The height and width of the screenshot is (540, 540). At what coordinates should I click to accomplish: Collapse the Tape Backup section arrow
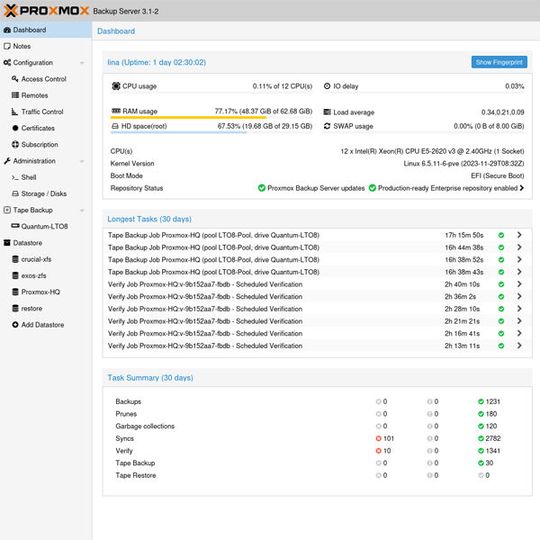point(82,210)
